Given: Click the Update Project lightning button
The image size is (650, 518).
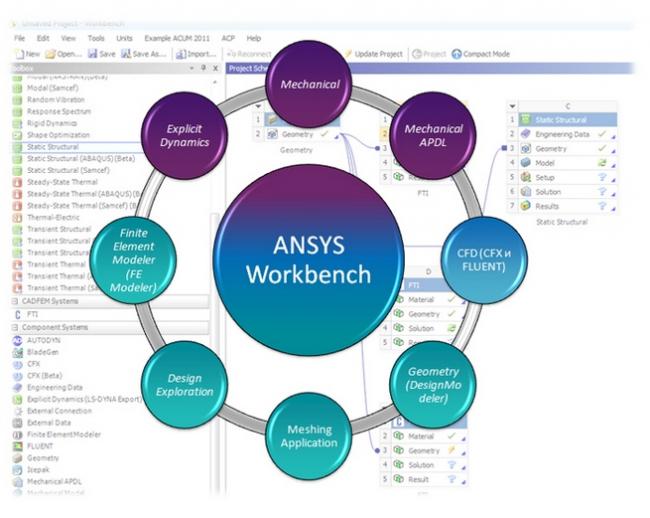Looking at the screenshot, I should (x=374, y=54).
